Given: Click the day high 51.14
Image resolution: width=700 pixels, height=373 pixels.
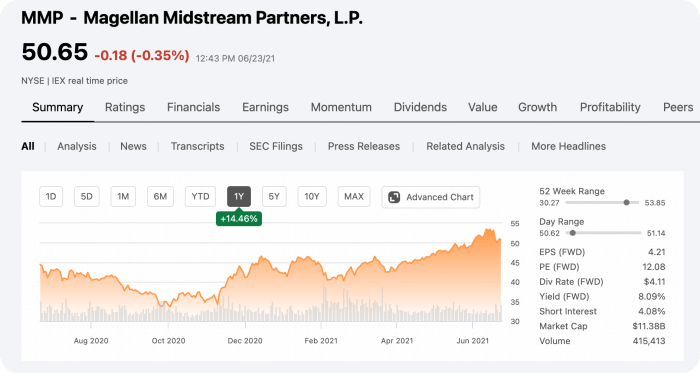Looking at the screenshot, I should pyautogui.click(x=656, y=233).
